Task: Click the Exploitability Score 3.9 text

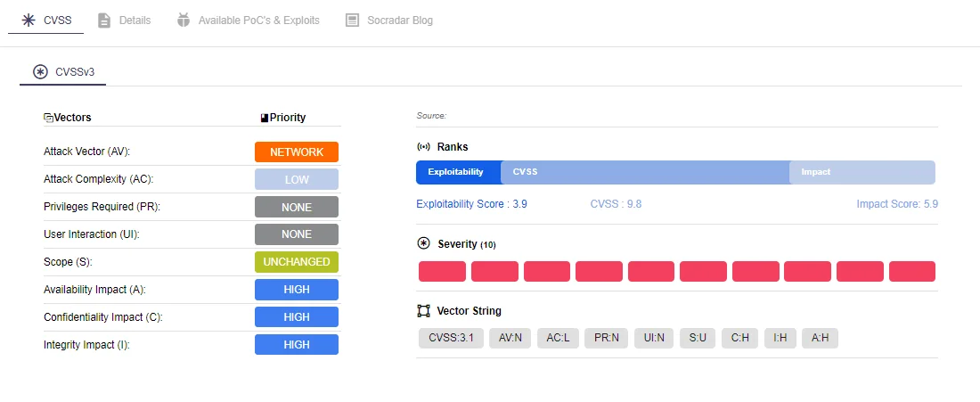Action: point(471,204)
